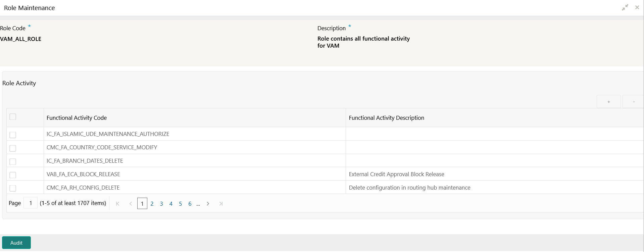This screenshot has height=252, width=644.
Task: Check row IC_FA_ISLAMIC_UDE_MAINTENANCE_AUTHORIZE
Action: 13,135
